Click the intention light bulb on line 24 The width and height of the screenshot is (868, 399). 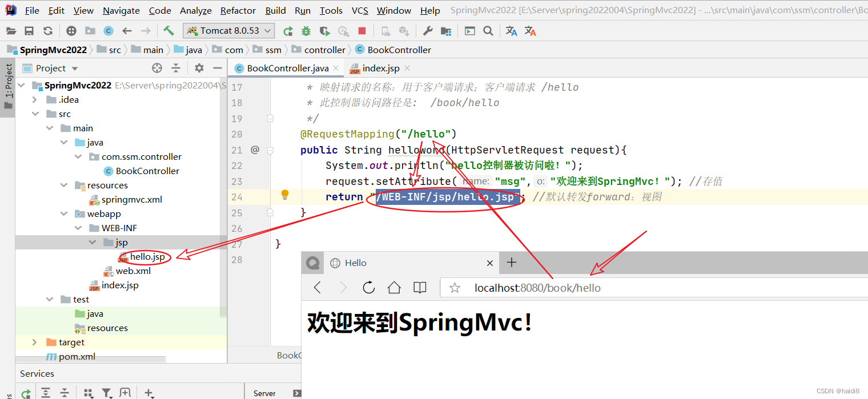(285, 195)
